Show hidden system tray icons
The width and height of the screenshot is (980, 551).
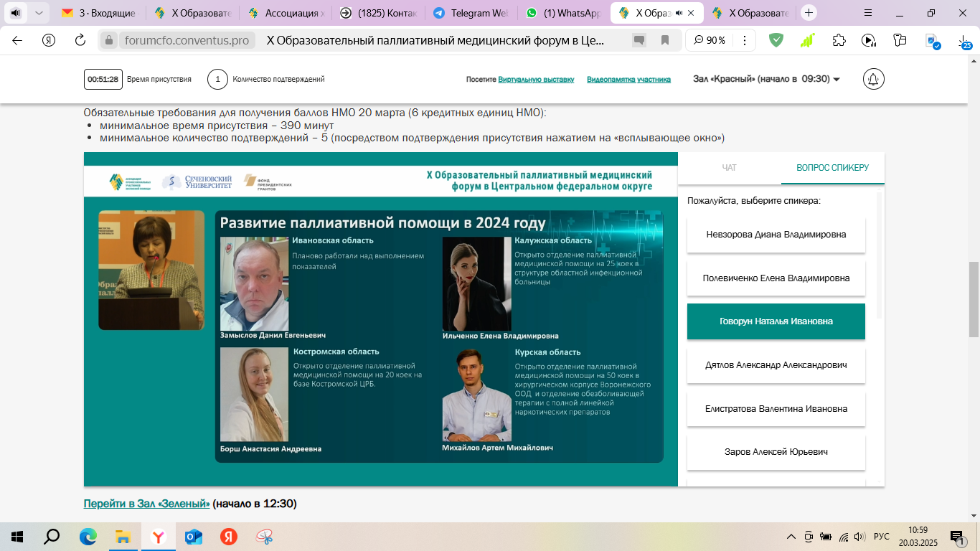[791, 537]
